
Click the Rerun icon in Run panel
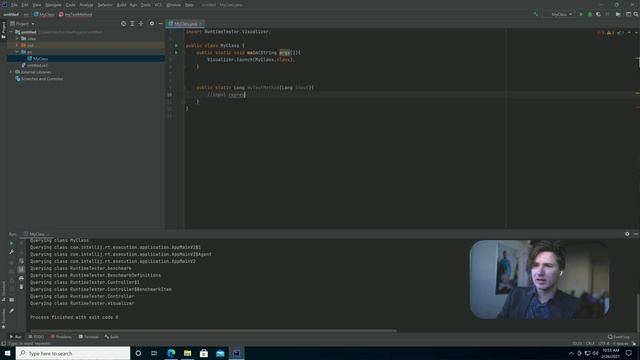[x=11, y=243]
